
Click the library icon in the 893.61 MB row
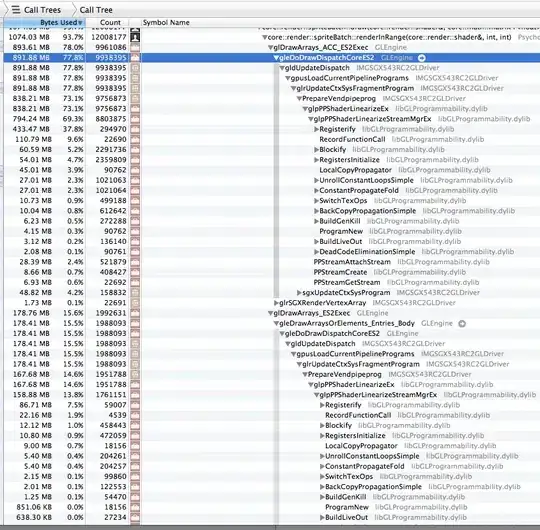tap(135, 48)
